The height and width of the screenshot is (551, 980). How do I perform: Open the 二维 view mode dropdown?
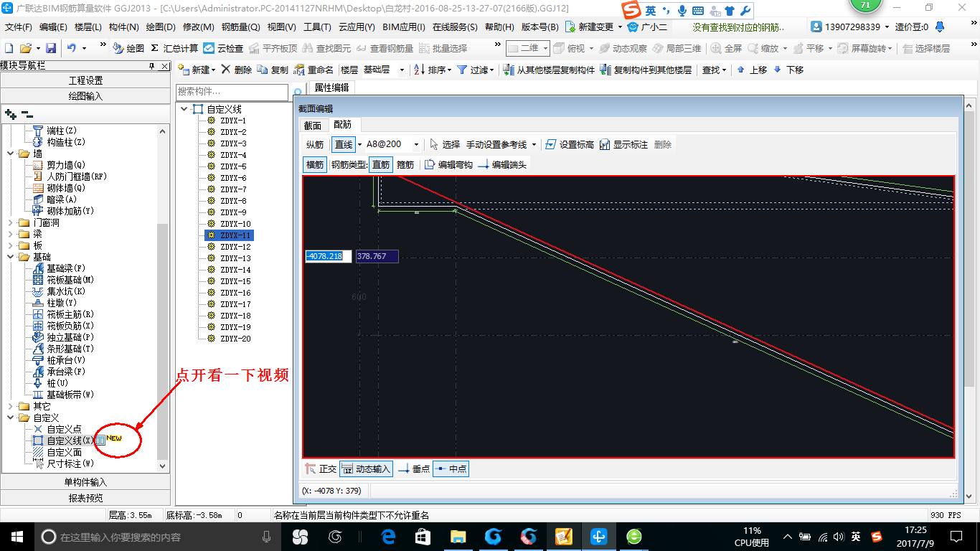(x=545, y=48)
